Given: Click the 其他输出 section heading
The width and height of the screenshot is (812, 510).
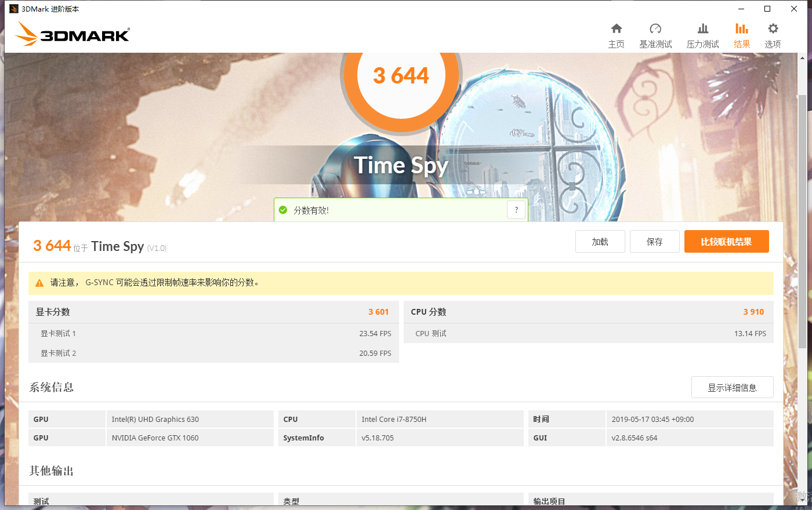Looking at the screenshot, I should pyautogui.click(x=52, y=471).
